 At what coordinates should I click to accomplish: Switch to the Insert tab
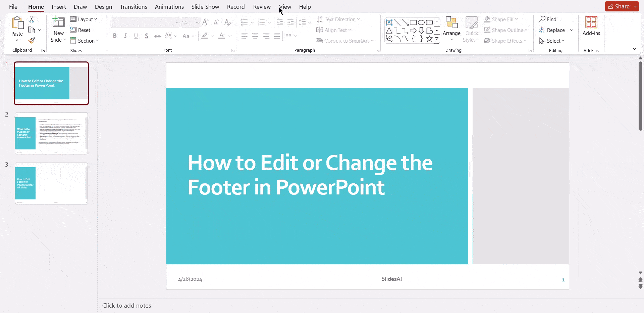tap(59, 7)
